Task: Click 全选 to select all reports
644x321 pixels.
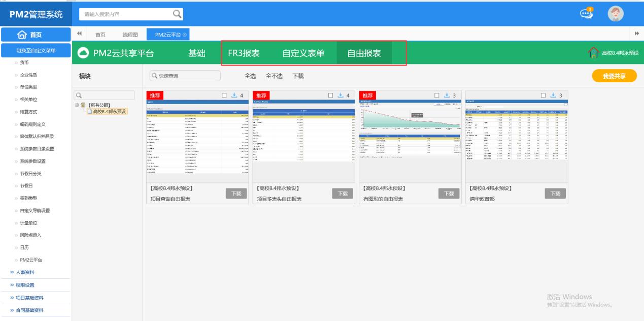Action: tap(250, 76)
